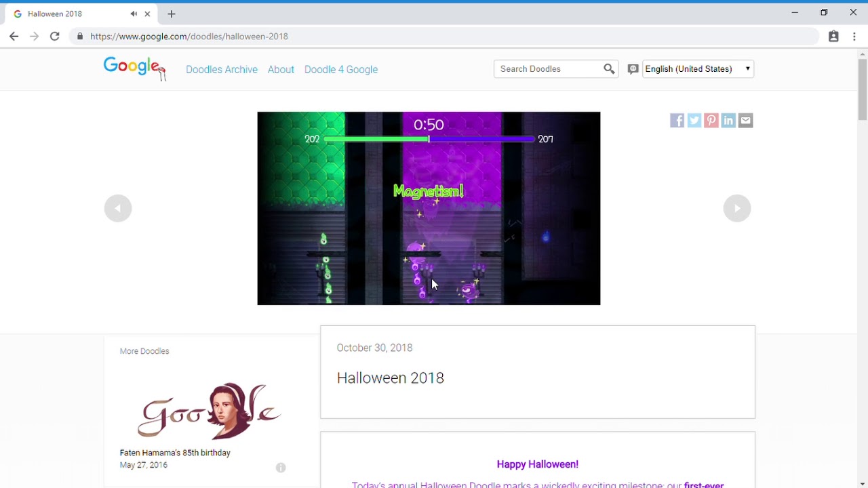Image resolution: width=868 pixels, height=488 pixels.
Task: Share doodle on LinkedIn
Action: pos(728,121)
